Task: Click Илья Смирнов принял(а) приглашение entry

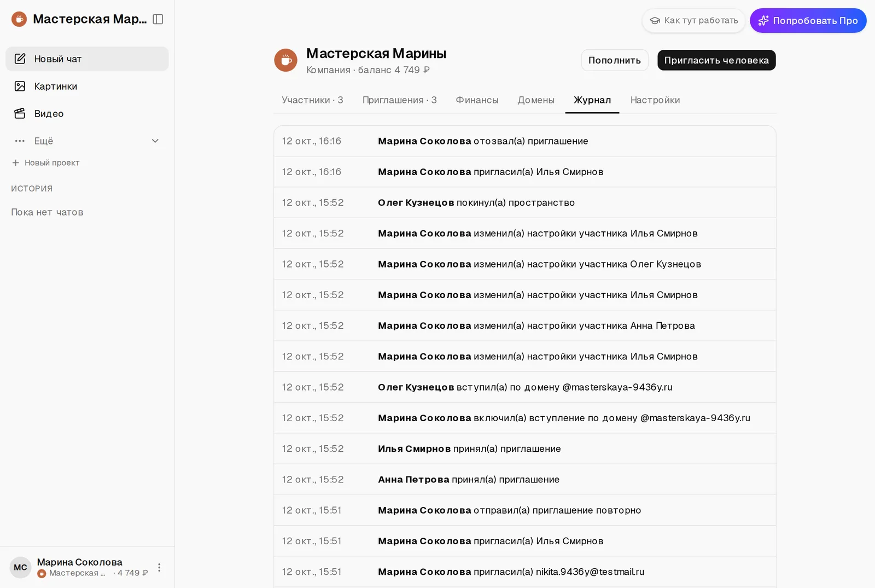Action: click(524, 449)
